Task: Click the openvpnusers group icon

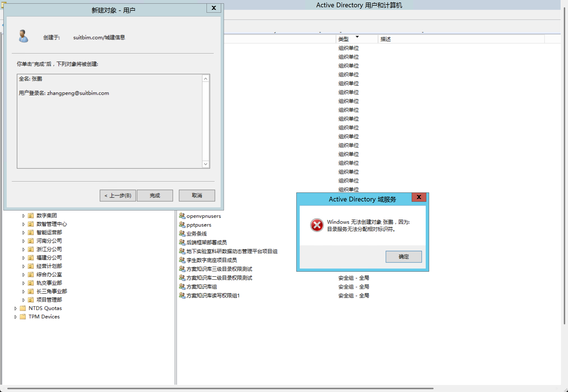Action: [x=182, y=216]
